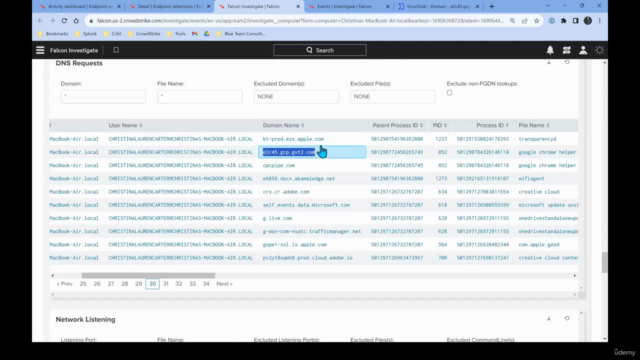This screenshot has width=640, height=360.
Task: Open the Chrome profile avatar
Action: pyautogui.click(x=588, y=21)
